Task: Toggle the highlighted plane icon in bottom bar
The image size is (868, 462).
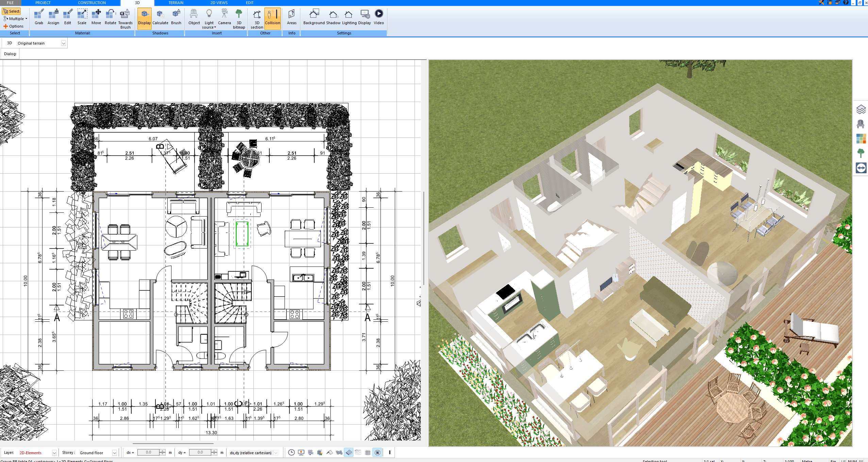Action: (x=349, y=452)
